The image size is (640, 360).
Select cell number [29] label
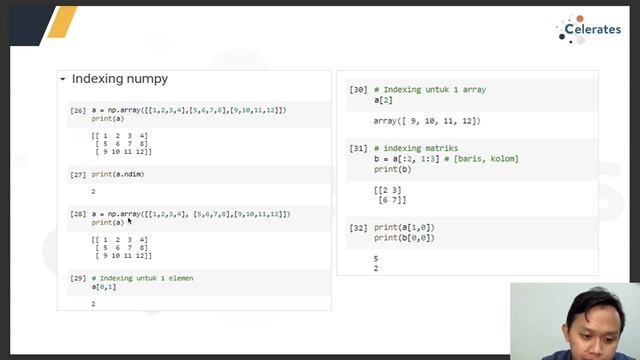78,278
